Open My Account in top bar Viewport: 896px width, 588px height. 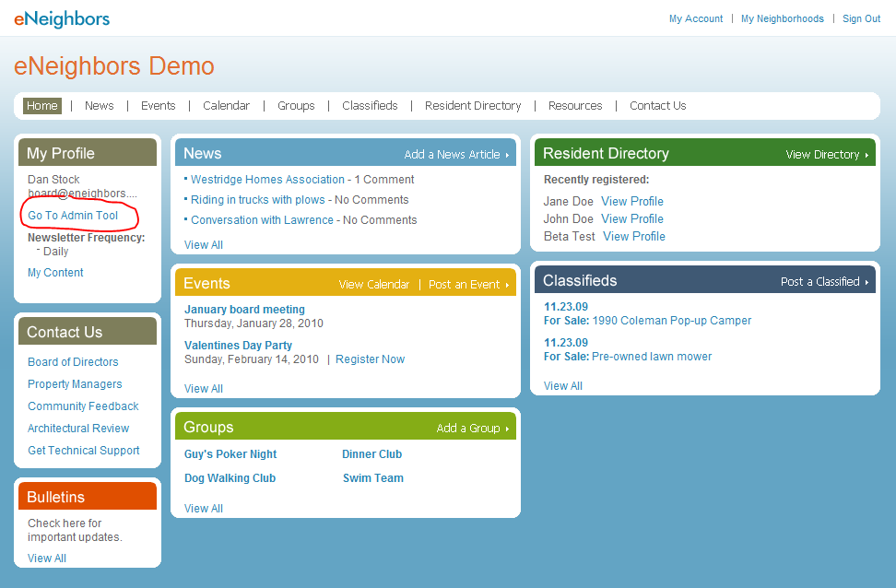coord(696,19)
